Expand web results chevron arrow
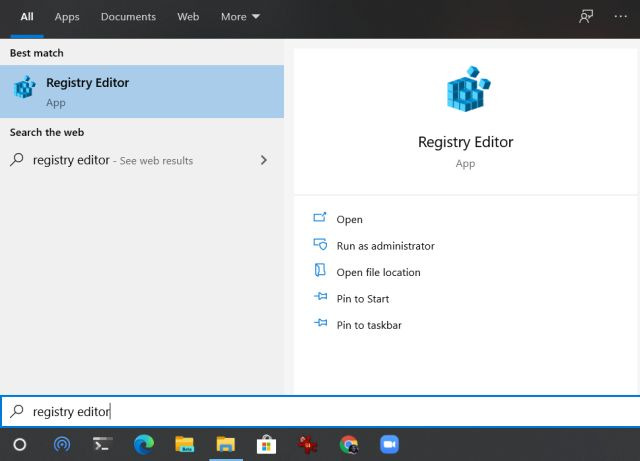The width and height of the screenshot is (640, 461). 264,160
